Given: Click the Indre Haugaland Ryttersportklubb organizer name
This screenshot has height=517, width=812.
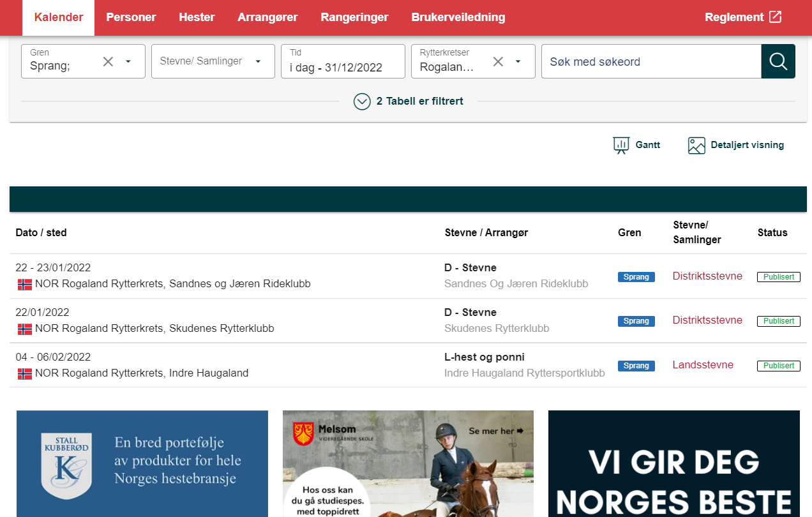Looking at the screenshot, I should point(525,373).
